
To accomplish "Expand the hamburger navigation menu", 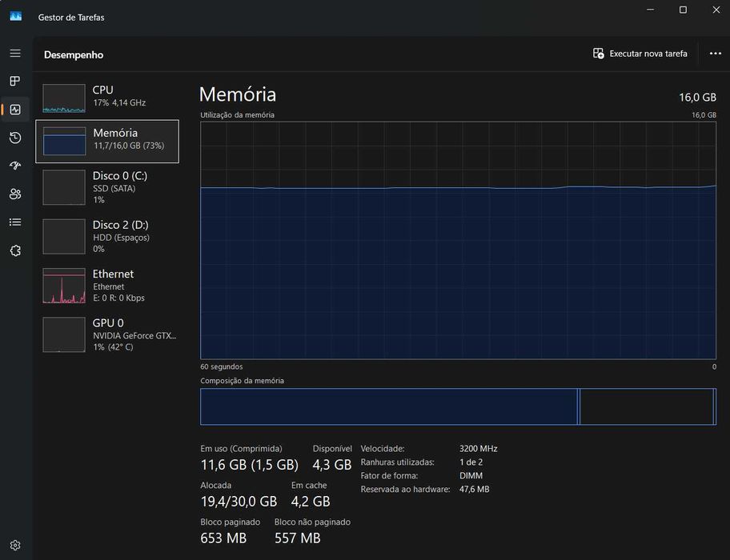I will [14, 53].
